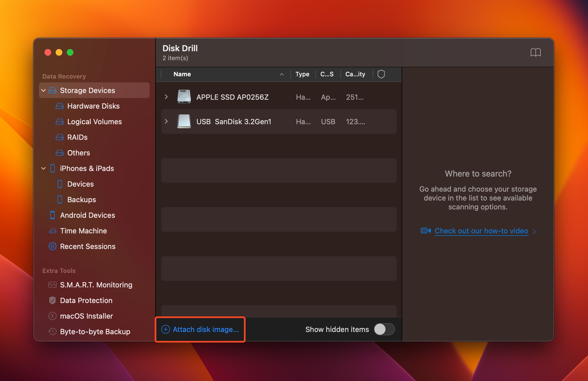Screen dimensions: 588x381
Task: Select the Logical Volumes menu item
Action: 94,121
